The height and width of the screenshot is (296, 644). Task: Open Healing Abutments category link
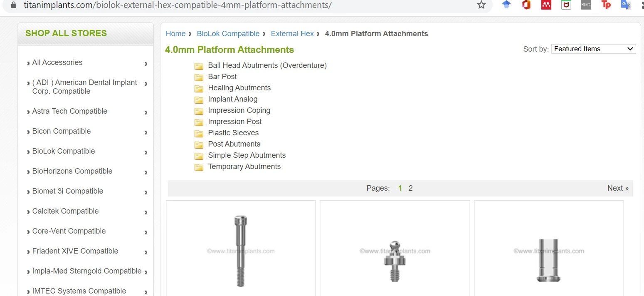point(239,88)
